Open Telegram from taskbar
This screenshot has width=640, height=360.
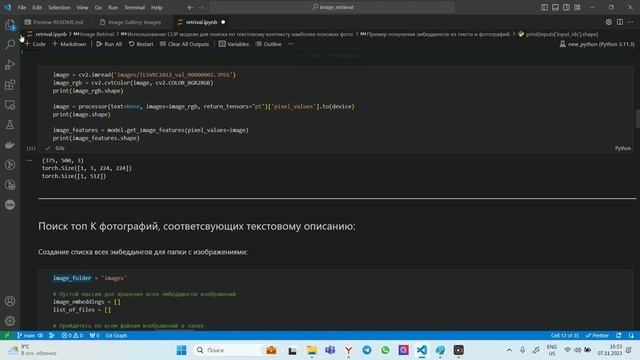click(367, 350)
